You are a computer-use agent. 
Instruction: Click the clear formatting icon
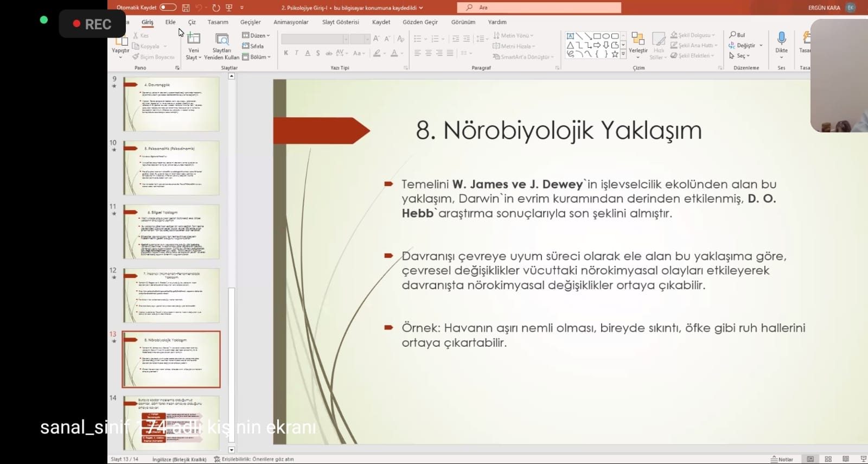click(x=400, y=39)
